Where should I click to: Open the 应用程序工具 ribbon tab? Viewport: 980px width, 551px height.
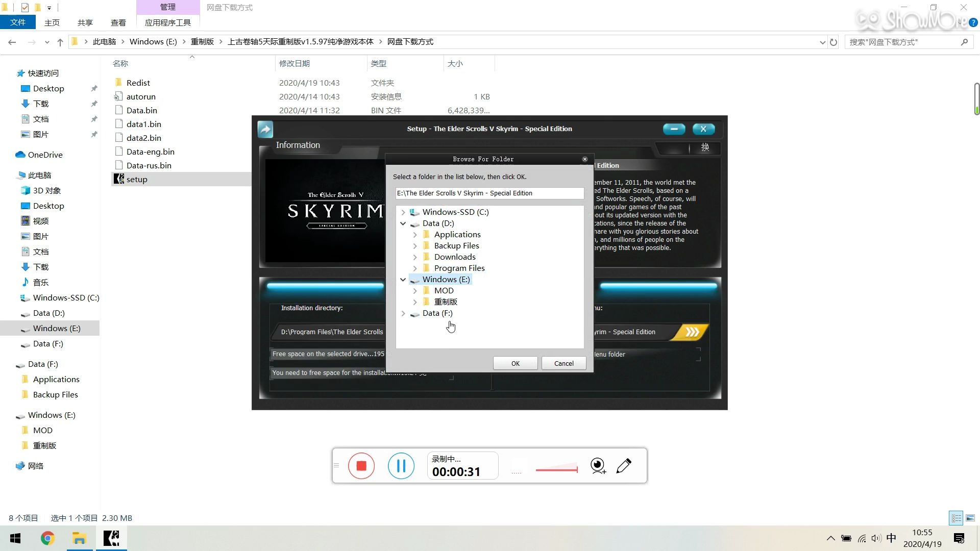point(167,22)
